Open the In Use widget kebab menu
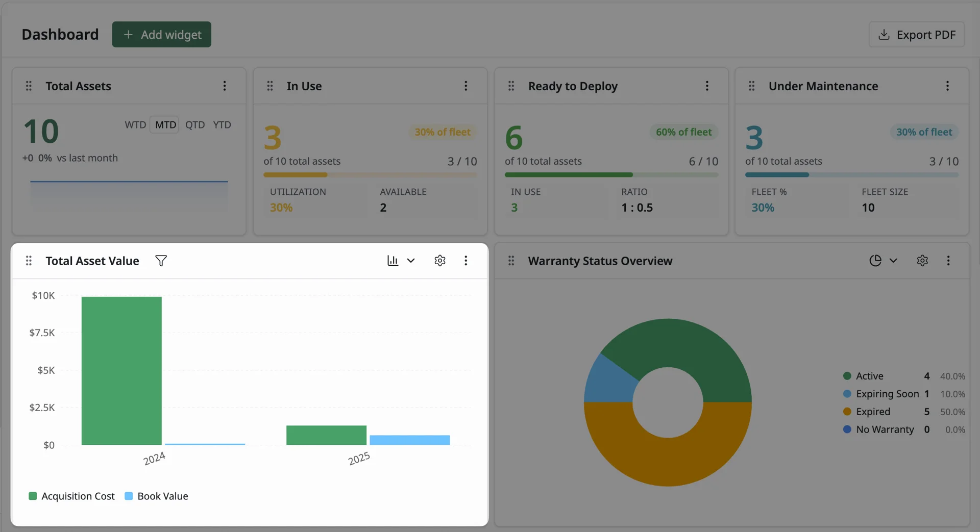980x532 pixels. click(x=465, y=86)
